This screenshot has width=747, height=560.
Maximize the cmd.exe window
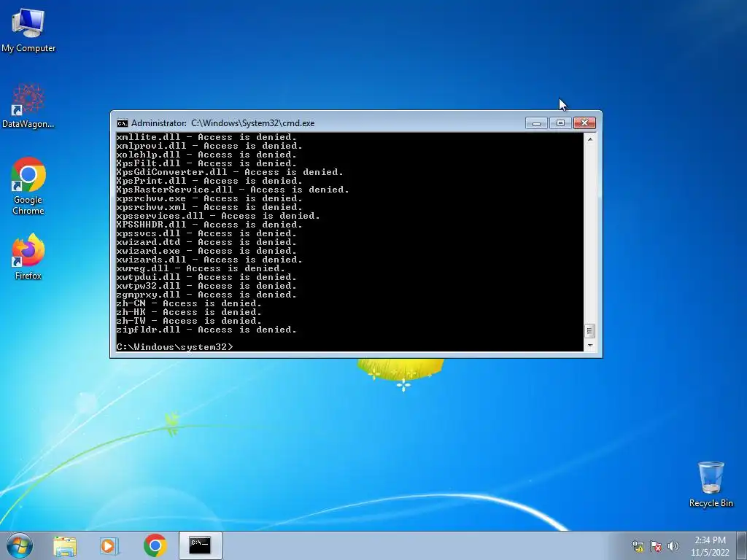pyautogui.click(x=560, y=122)
